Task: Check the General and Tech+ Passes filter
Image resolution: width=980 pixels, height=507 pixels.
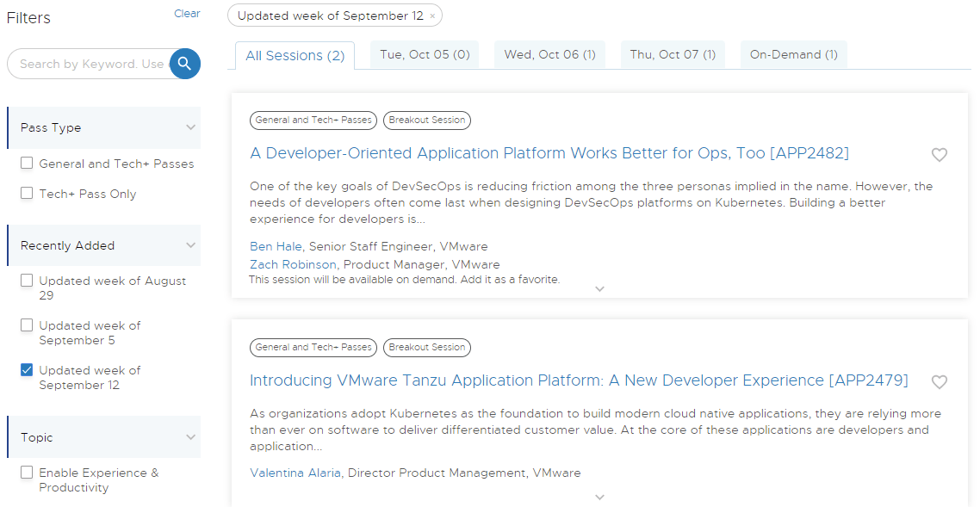Action: click(28, 164)
